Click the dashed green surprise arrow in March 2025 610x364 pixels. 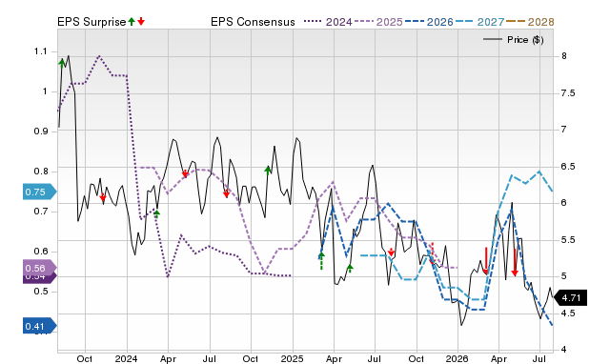point(321,260)
